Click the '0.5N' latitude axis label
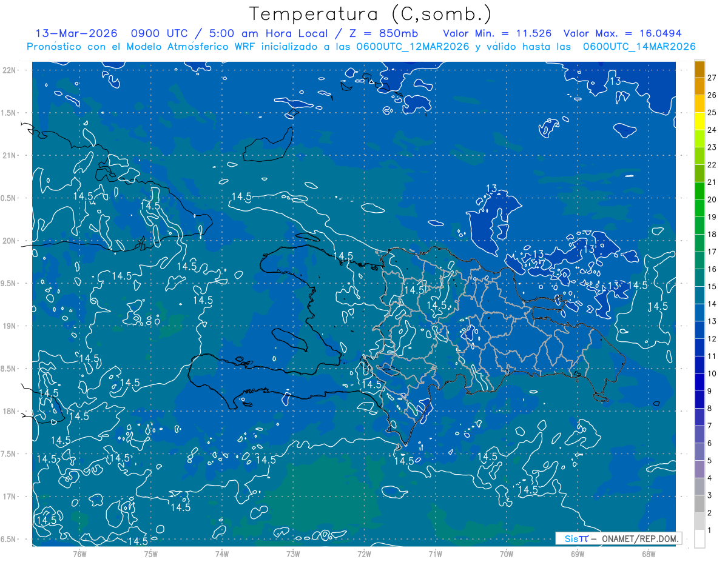Viewport: 728px width, 562px height. tap(8, 198)
